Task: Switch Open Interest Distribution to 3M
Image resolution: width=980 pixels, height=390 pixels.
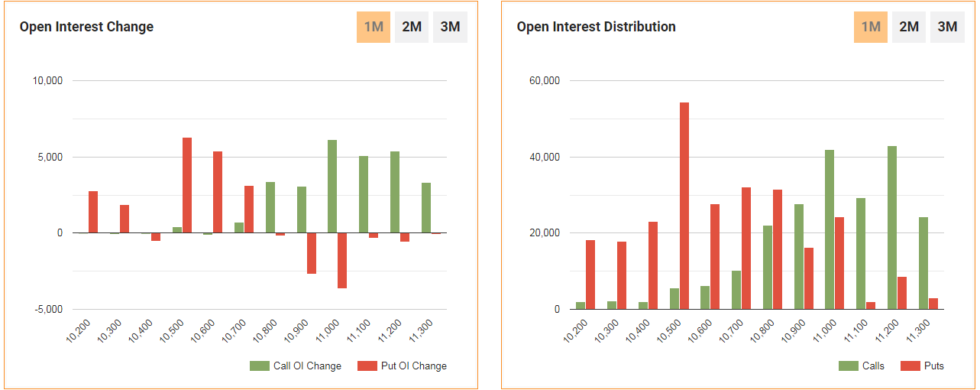Action: pyautogui.click(x=947, y=27)
